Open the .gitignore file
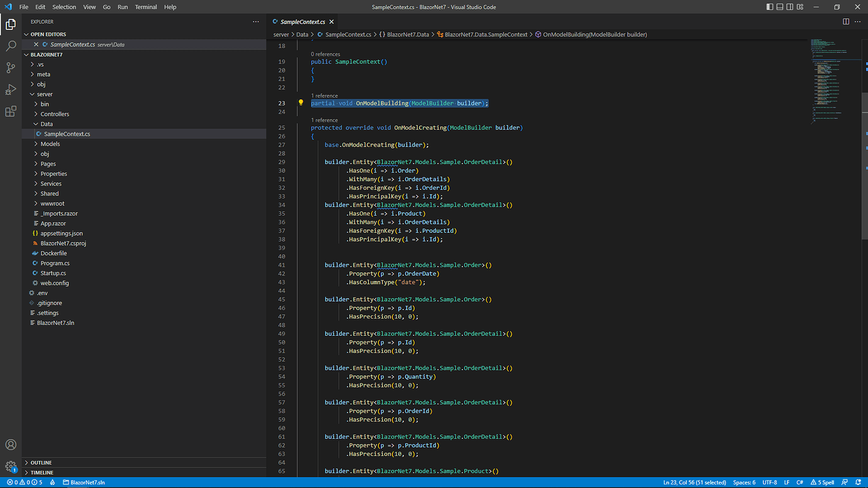868x488 pixels. 49,303
